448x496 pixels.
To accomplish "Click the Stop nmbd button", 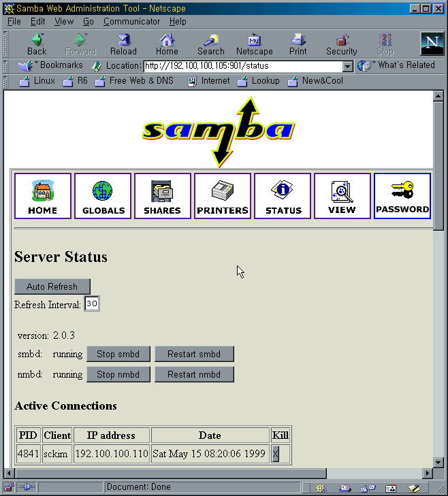I will (x=118, y=374).
